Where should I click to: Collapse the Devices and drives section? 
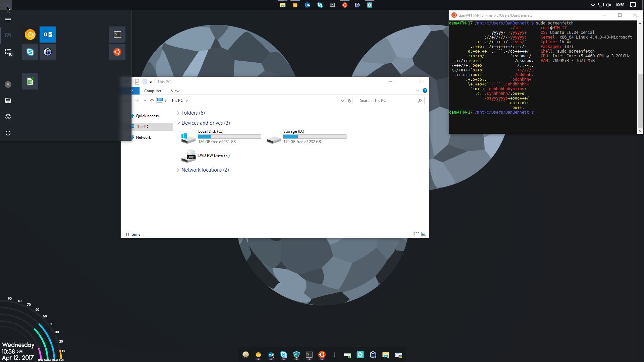(x=178, y=123)
